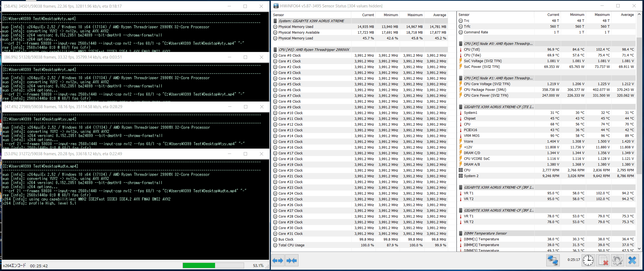Click the thermometer icon beside CPU (Tctl)

[x=461, y=50]
